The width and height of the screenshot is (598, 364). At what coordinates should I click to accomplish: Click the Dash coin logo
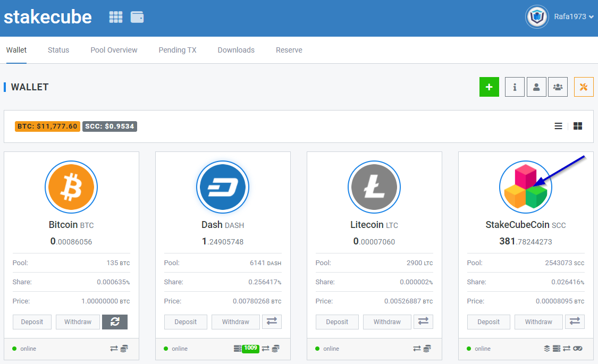click(223, 187)
